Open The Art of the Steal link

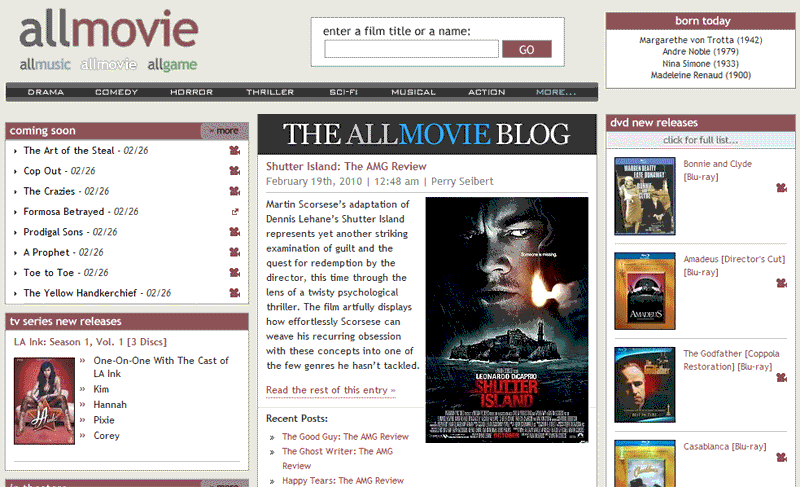coord(69,150)
